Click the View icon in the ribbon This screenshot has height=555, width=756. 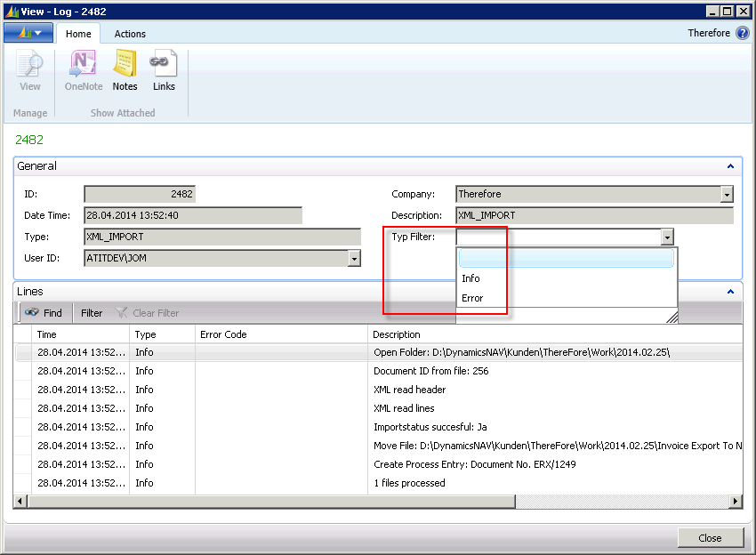30,71
